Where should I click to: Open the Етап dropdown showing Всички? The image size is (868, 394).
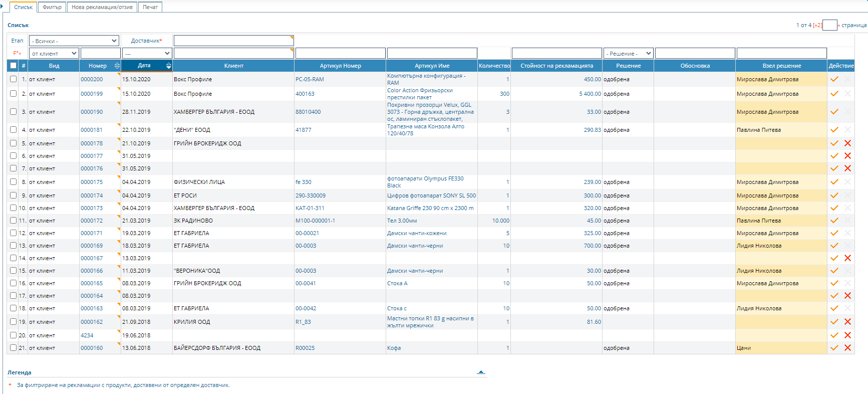pyautogui.click(x=74, y=41)
